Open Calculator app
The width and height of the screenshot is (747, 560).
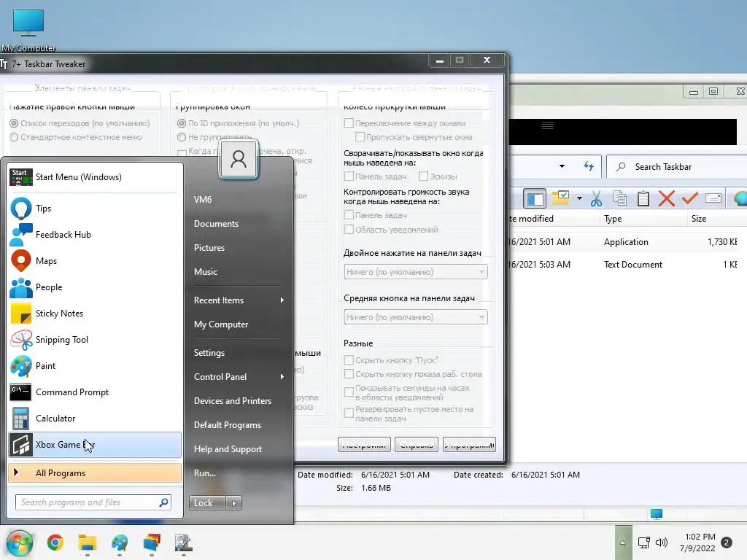95,418
